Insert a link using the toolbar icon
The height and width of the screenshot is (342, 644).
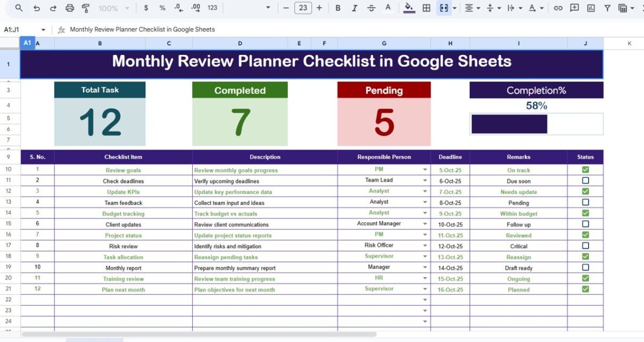coord(558,8)
